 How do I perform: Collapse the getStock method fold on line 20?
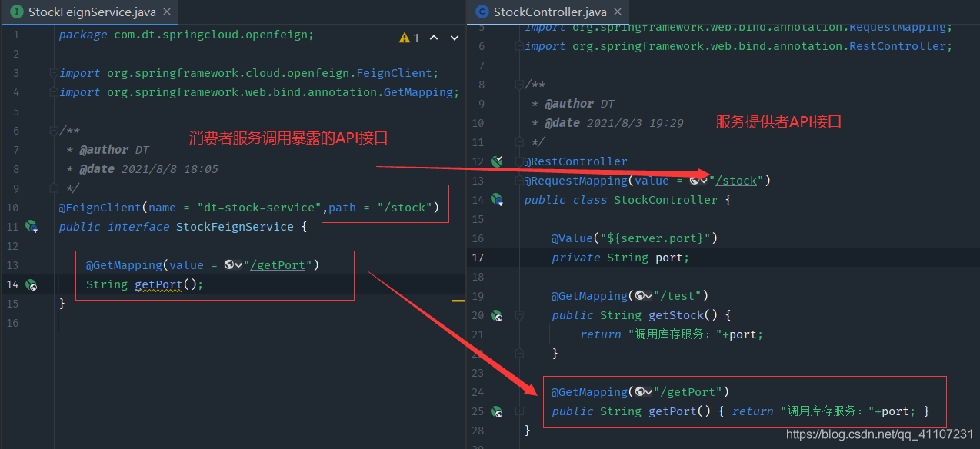(x=519, y=315)
